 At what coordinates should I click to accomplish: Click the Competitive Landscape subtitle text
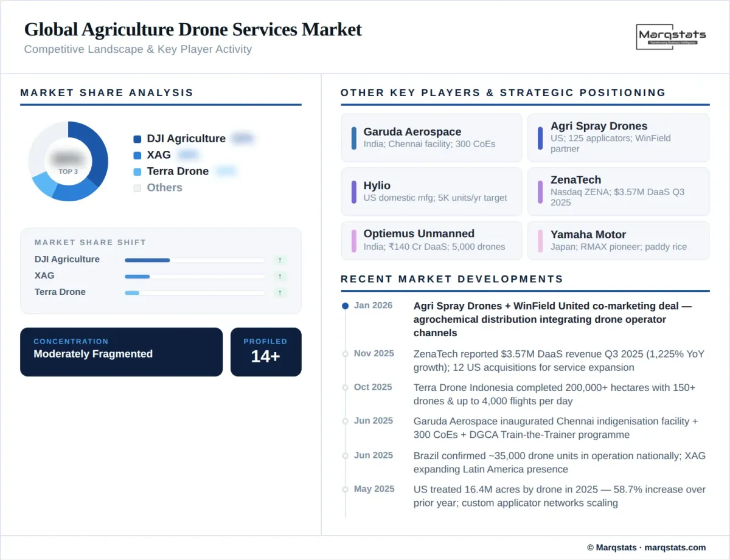pyautogui.click(x=138, y=49)
